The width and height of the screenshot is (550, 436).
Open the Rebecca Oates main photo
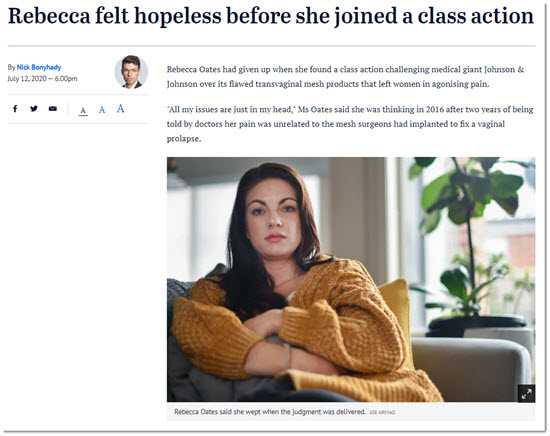tap(351, 279)
